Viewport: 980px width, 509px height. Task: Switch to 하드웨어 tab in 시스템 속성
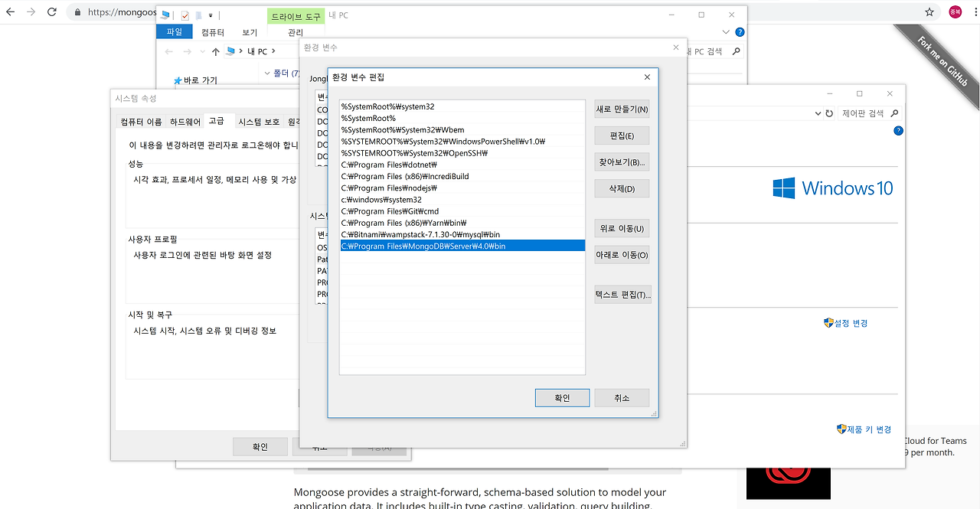tap(185, 122)
